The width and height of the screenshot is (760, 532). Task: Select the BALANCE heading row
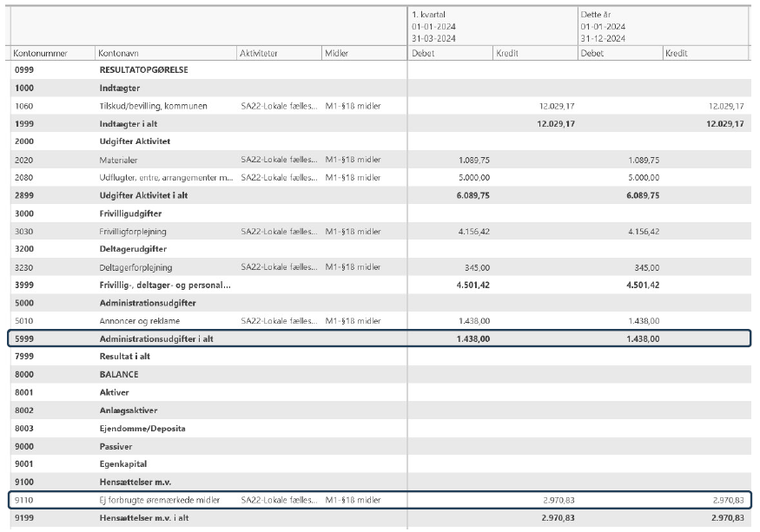pos(380,375)
